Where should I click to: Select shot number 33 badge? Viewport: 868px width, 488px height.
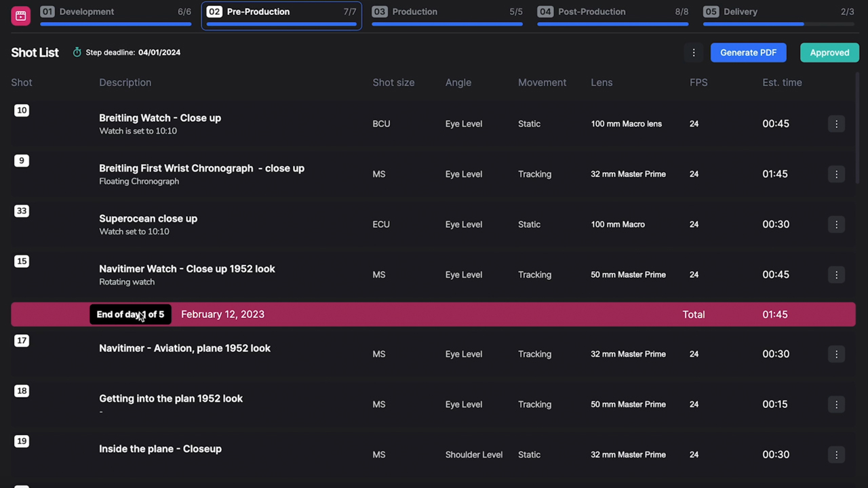coord(22,211)
